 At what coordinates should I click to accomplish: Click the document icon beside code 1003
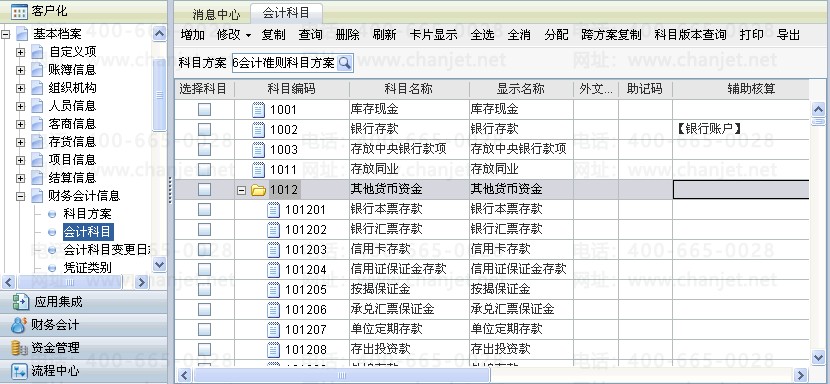(258, 150)
